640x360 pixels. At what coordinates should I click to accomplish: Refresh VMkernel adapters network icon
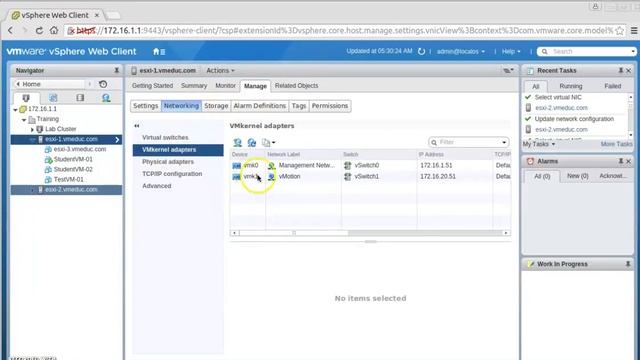pos(252,142)
